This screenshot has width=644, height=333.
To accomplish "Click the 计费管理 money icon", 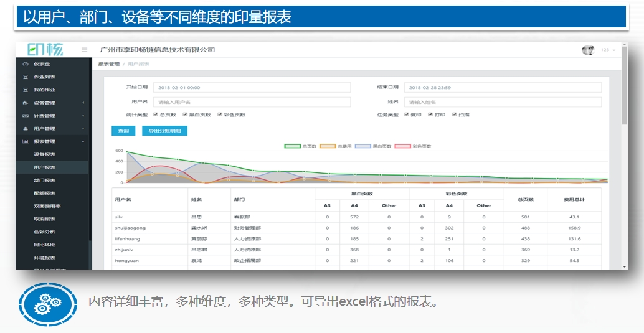I will coord(26,116).
